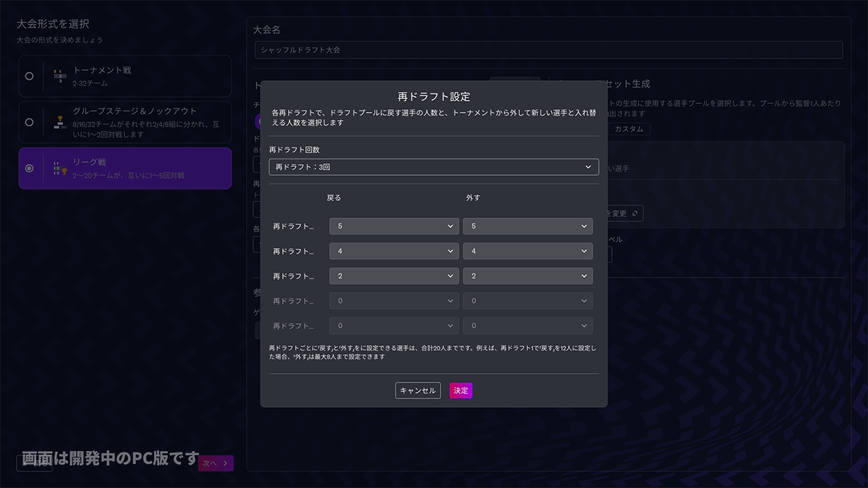868x488 pixels.
Task: Click the swap icon on the を変更 button
Action: tap(635, 213)
